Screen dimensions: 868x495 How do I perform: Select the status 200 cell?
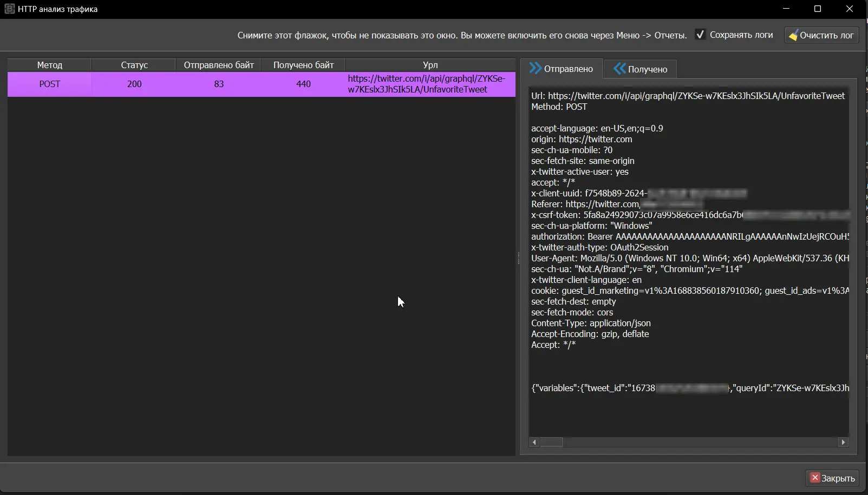pyautogui.click(x=134, y=84)
